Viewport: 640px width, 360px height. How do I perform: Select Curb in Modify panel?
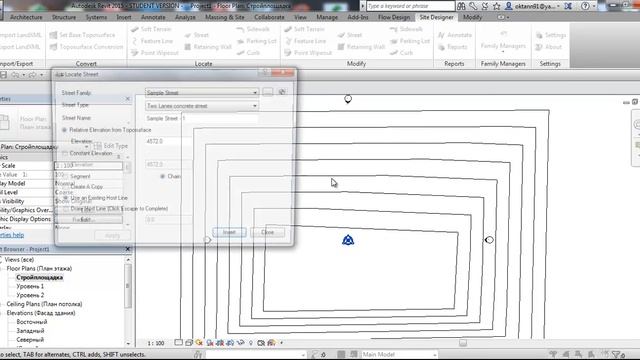[x=401, y=53]
